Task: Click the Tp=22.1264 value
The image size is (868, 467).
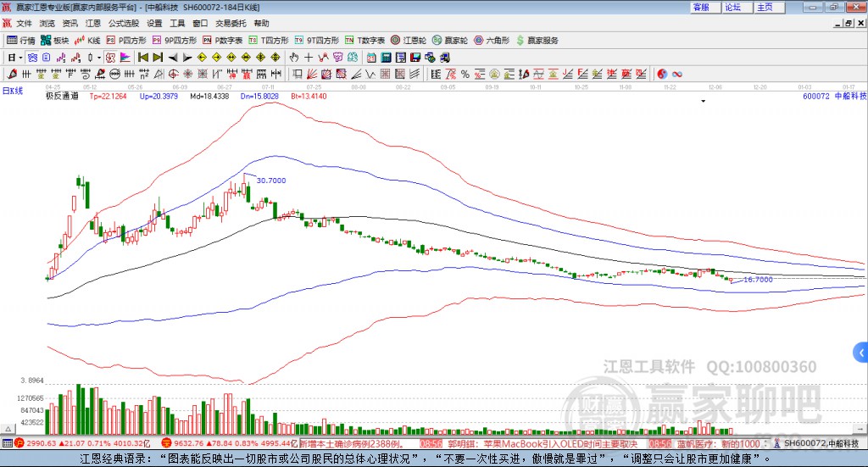Action: coord(108,97)
